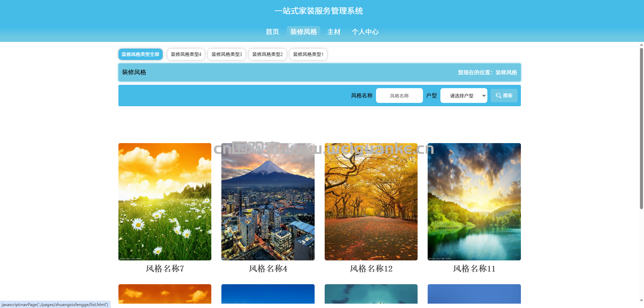Screen dimensions: 644x308
Task: Open the 风格名称11 lake thumbnail
Action: 474,202
